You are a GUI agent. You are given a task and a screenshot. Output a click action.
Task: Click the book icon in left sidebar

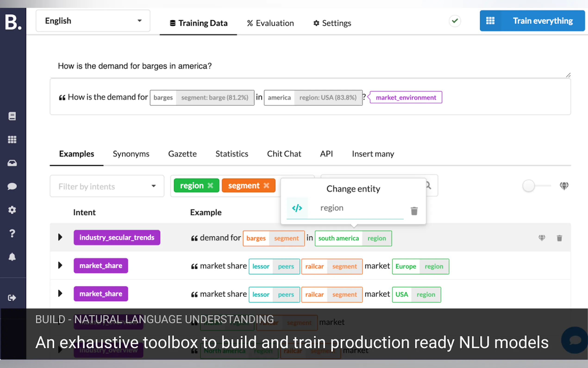pos(12,116)
